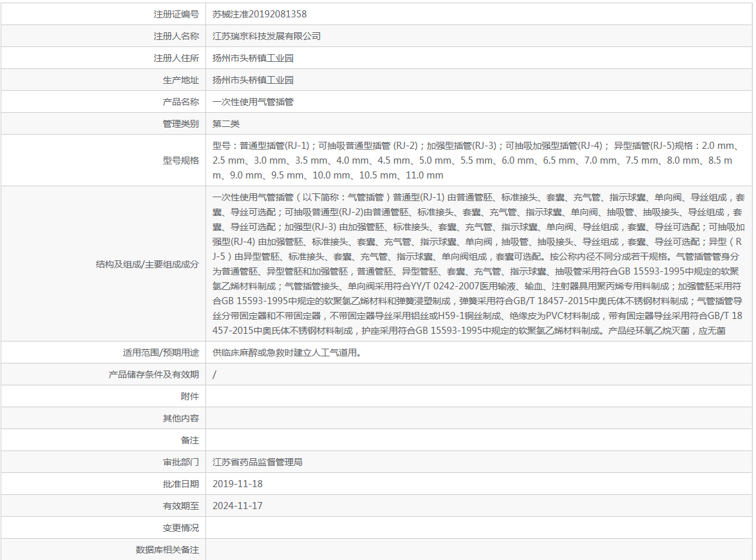Select the registration number 苏械注准20192081358

(x=258, y=14)
